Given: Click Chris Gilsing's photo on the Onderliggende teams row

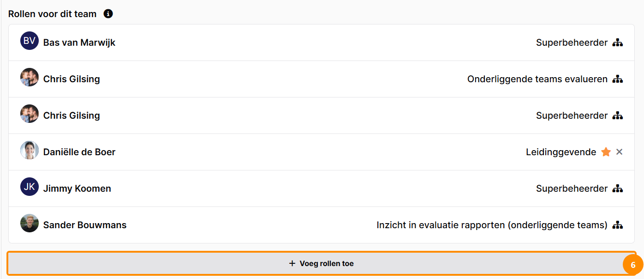Looking at the screenshot, I should click(x=30, y=77).
